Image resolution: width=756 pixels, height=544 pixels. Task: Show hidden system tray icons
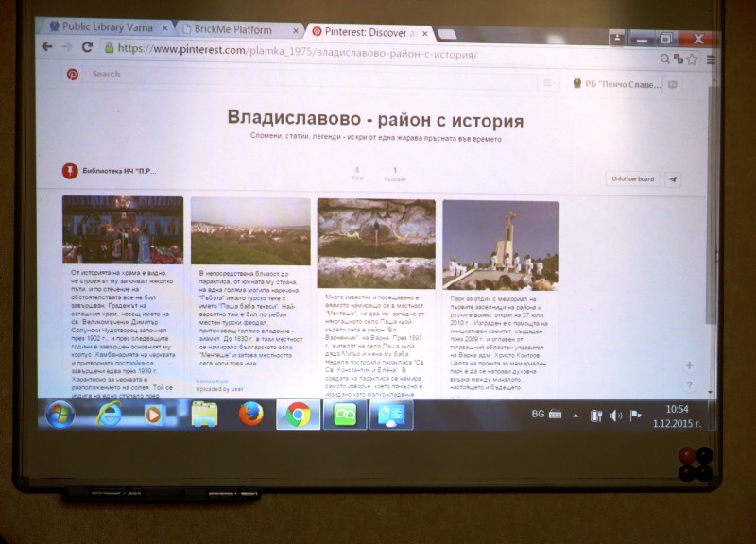coord(576,416)
